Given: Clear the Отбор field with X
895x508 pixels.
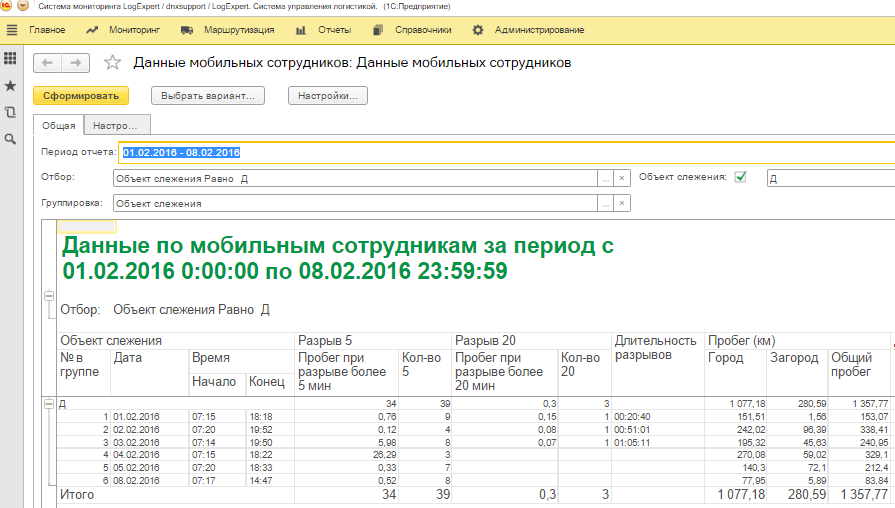Looking at the screenshot, I should tap(622, 179).
